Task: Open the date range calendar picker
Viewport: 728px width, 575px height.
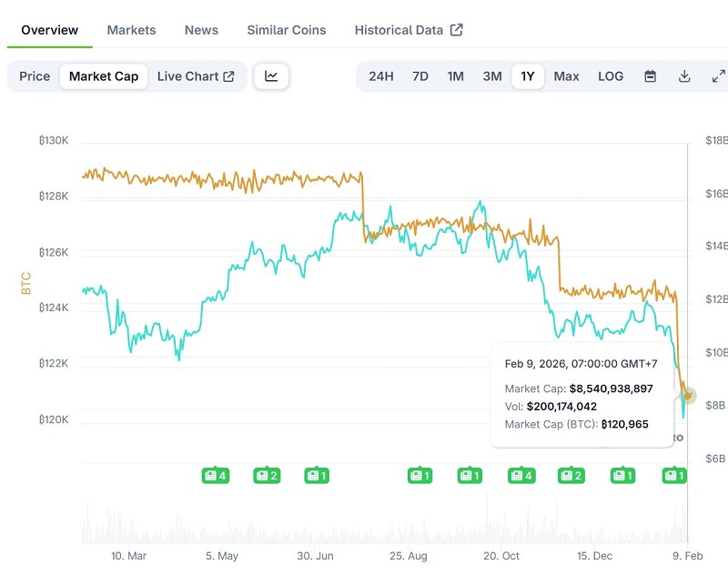Action: pos(650,76)
